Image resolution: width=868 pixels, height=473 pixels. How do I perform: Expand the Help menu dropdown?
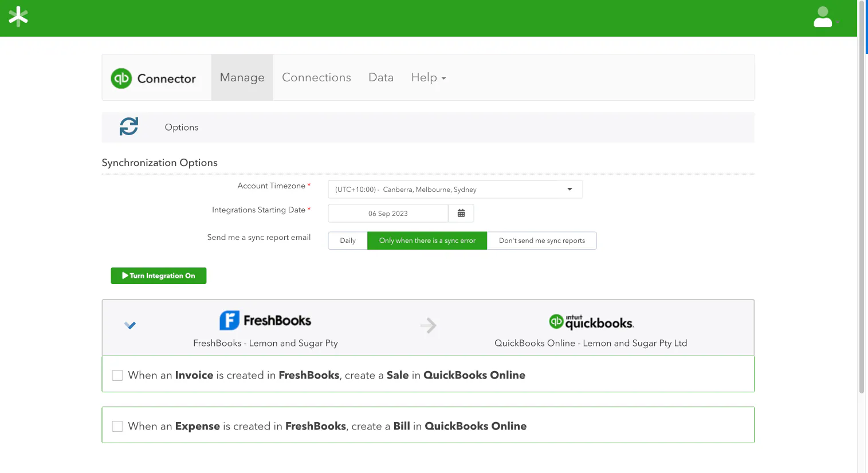click(429, 77)
